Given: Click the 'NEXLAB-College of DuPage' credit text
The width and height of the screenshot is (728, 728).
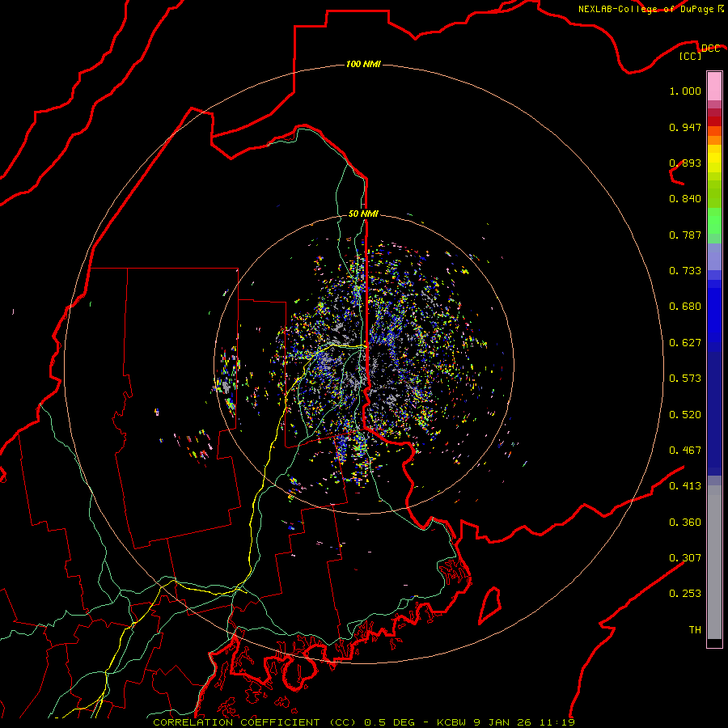Looking at the screenshot, I should point(645,9).
